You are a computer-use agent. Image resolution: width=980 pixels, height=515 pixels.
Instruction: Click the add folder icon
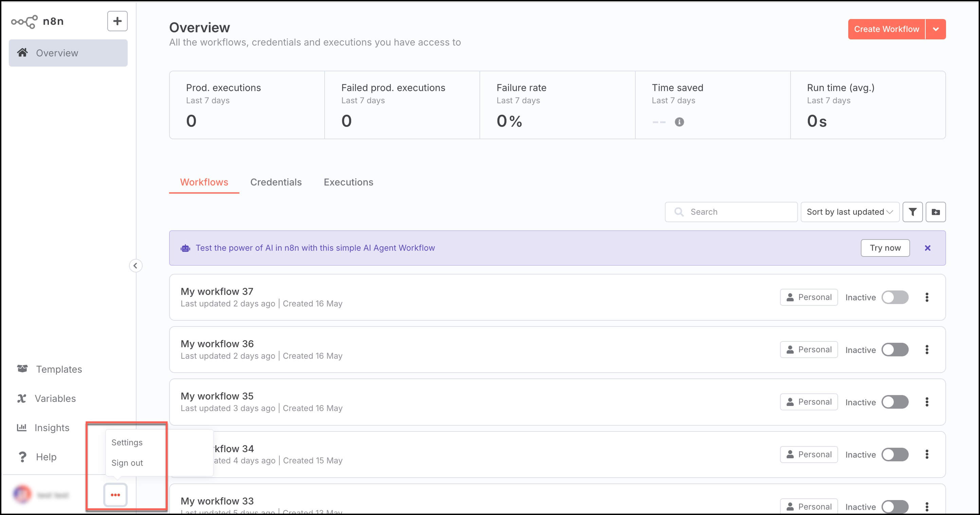[936, 212]
